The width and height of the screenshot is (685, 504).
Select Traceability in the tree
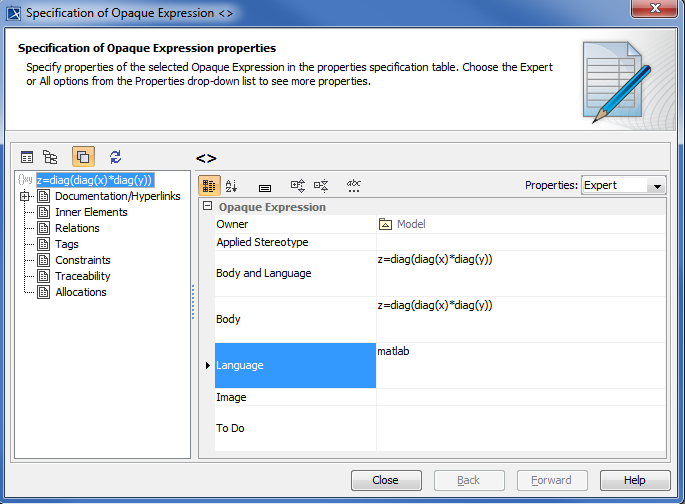click(x=83, y=276)
